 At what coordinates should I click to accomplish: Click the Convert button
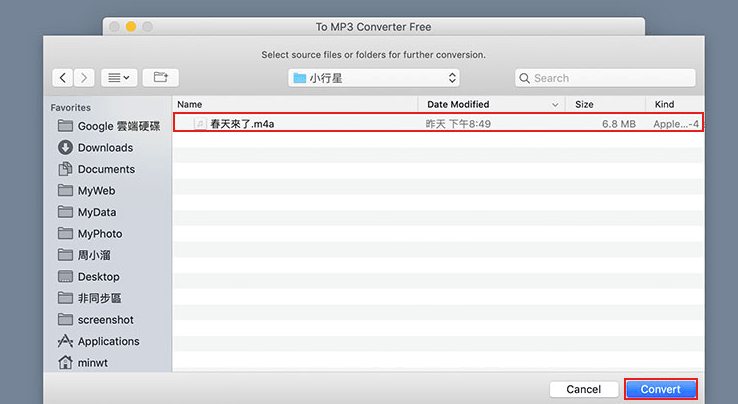pos(660,389)
